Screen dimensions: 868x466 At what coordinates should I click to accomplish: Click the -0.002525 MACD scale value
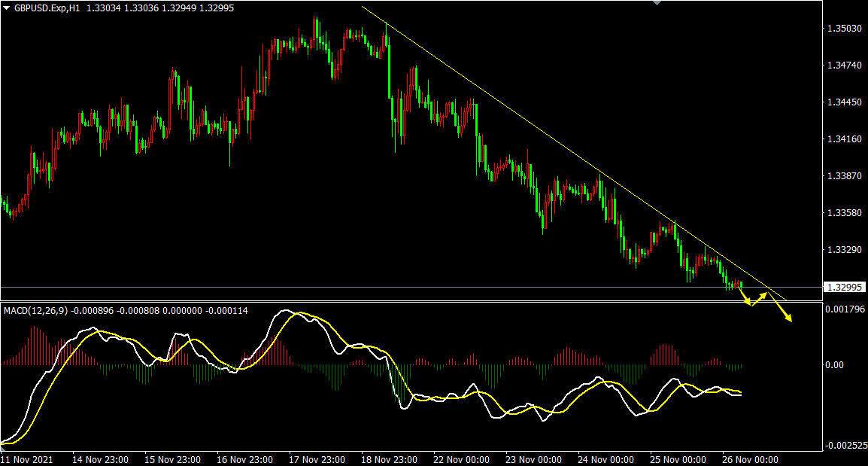845,446
